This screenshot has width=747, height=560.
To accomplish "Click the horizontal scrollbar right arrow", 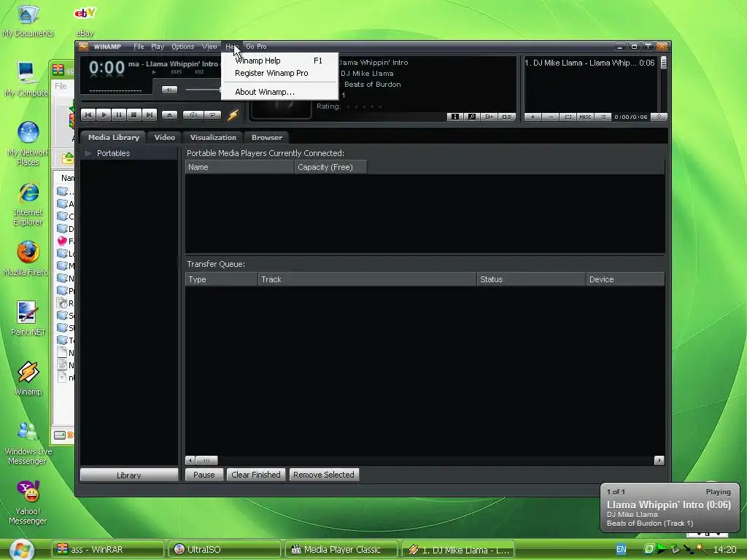I will coord(659,461).
